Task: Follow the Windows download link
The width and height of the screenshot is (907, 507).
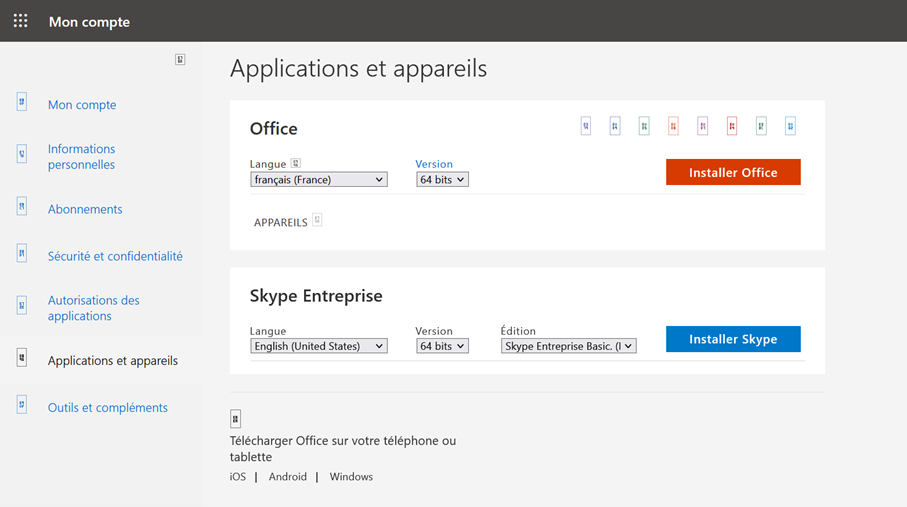Action: coord(351,477)
